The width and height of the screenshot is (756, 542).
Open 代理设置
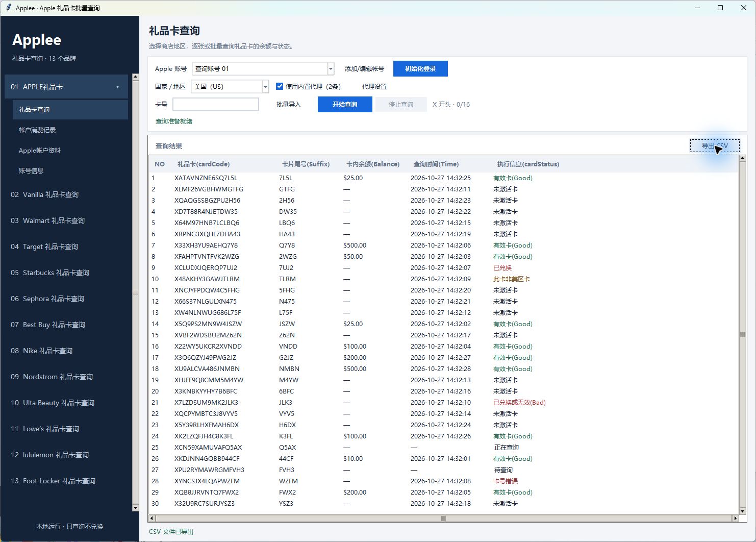[374, 87]
